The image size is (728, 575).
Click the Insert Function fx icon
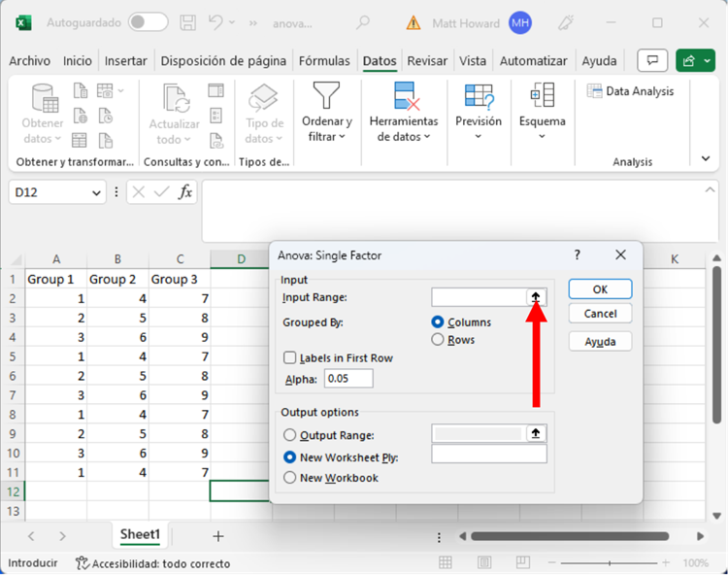click(x=184, y=192)
